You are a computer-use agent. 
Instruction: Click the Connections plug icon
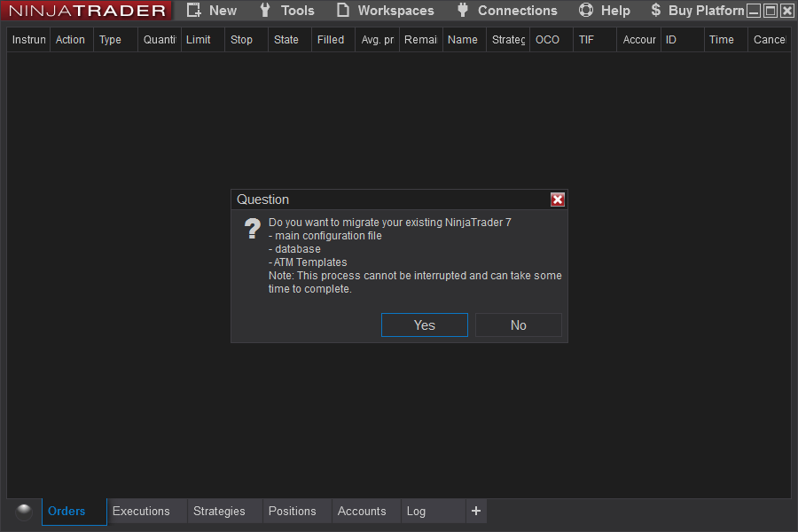tap(462, 11)
